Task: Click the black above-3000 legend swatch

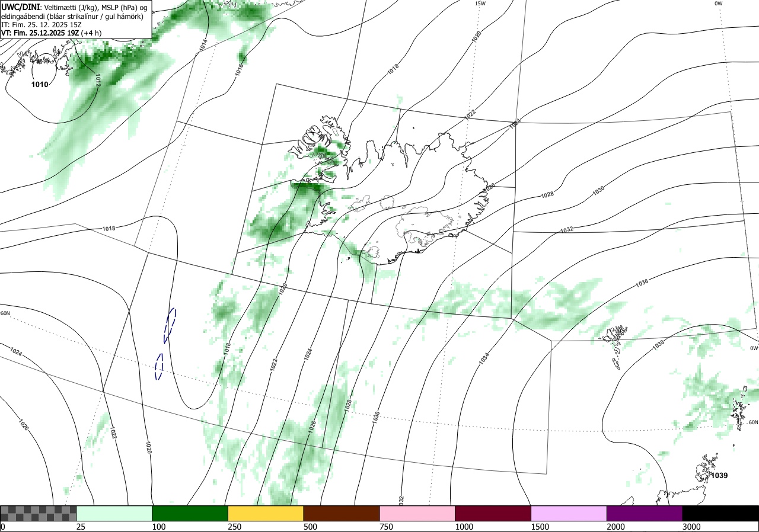Action: (x=720, y=513)
